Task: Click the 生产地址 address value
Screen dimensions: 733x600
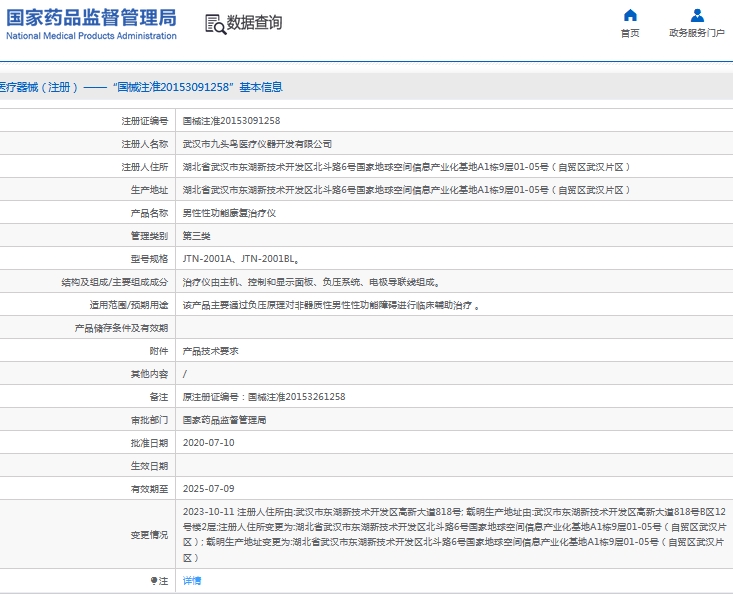Action: point(407,190)
